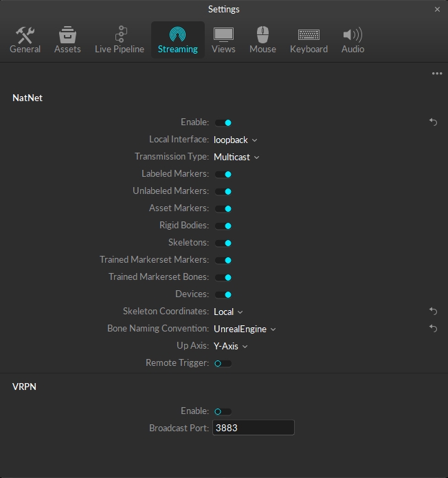This screenshot has height=478, width=448.
Task: Click the Broadcast Port input field
Action: (x=254, y=428)
